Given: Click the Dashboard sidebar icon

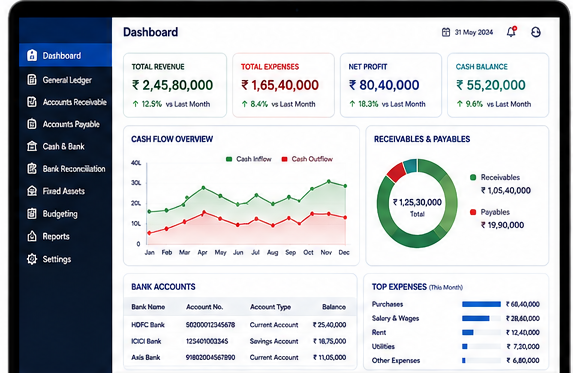Looking at the screenshot, I should coord(32,56).
